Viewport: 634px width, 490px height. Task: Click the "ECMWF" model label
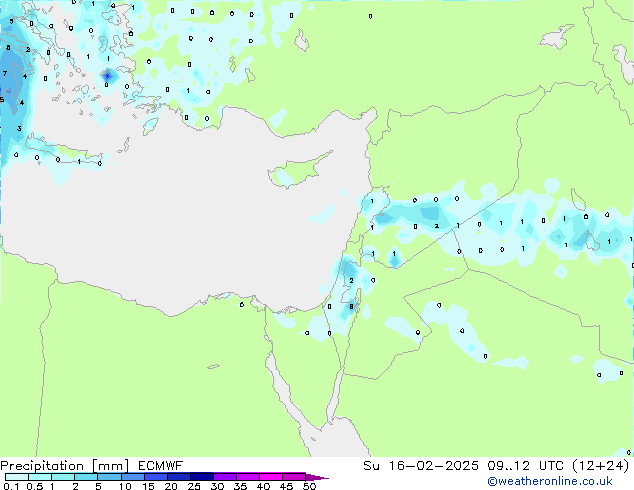point(161,466)
